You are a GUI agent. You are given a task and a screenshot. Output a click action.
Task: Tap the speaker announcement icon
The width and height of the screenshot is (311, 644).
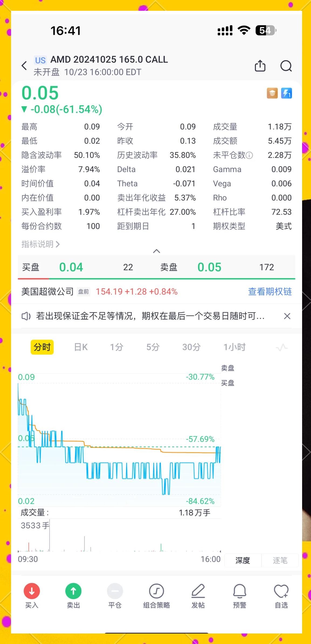pyautogui.click(x=26, y=316)
